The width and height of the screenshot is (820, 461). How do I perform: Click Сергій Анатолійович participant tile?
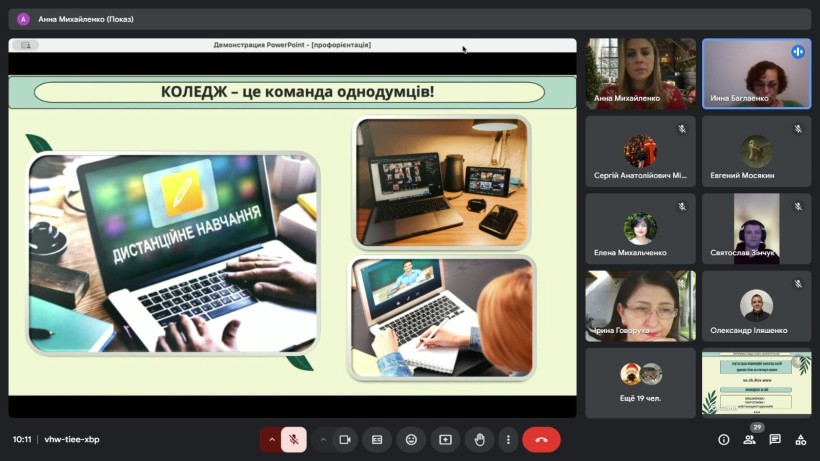pyautogui.click(x=641, y=151)
